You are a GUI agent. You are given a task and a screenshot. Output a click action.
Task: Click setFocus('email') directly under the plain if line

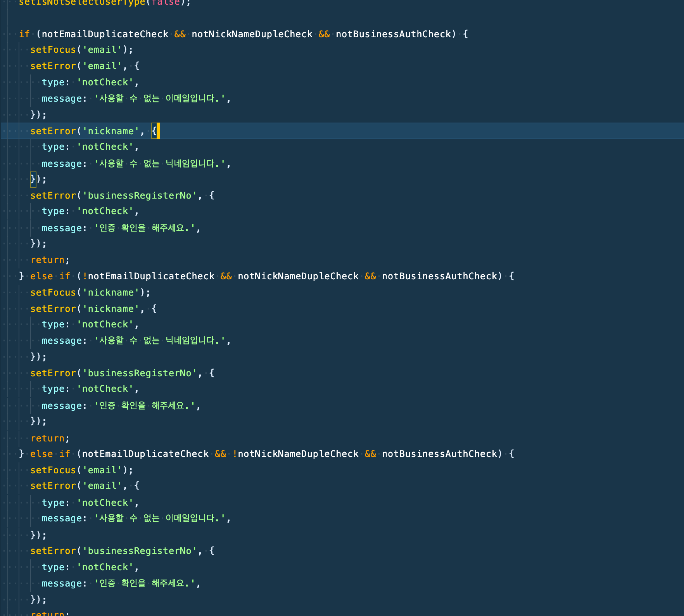click(x=81, y=50)
